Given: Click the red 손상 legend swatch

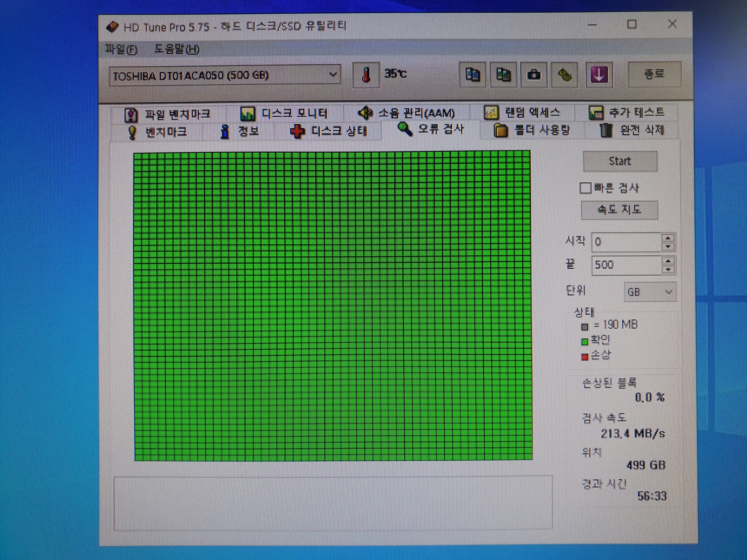Looking at the screenshot, I should pyautogui.click(x=585, y=357).
